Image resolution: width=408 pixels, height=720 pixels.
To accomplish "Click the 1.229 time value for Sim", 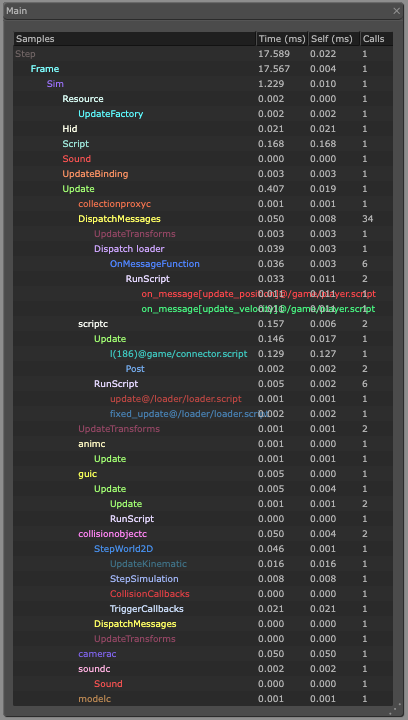I will 271,84.
